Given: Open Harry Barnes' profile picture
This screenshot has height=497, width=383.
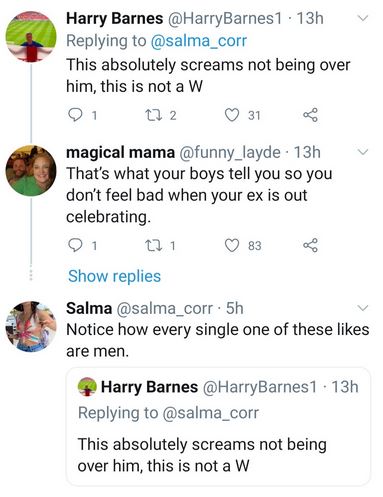Looking at the screenshot, I should click(x=31, y=36).
